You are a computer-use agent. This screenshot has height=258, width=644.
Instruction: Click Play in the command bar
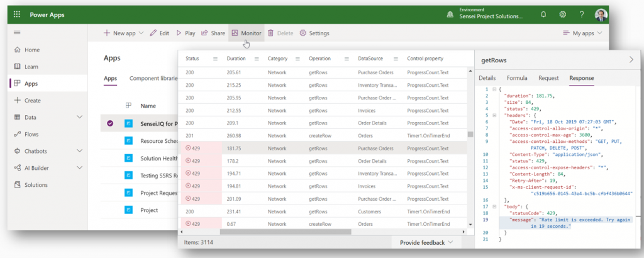click(186, 33)
